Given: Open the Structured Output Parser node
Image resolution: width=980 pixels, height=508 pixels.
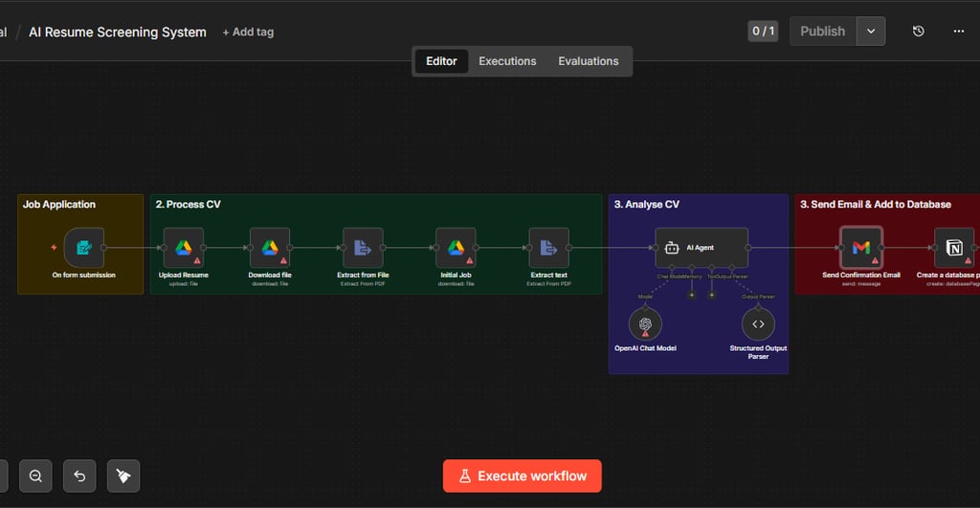Looking at the screenshot, I should click(x=758, y=323).
